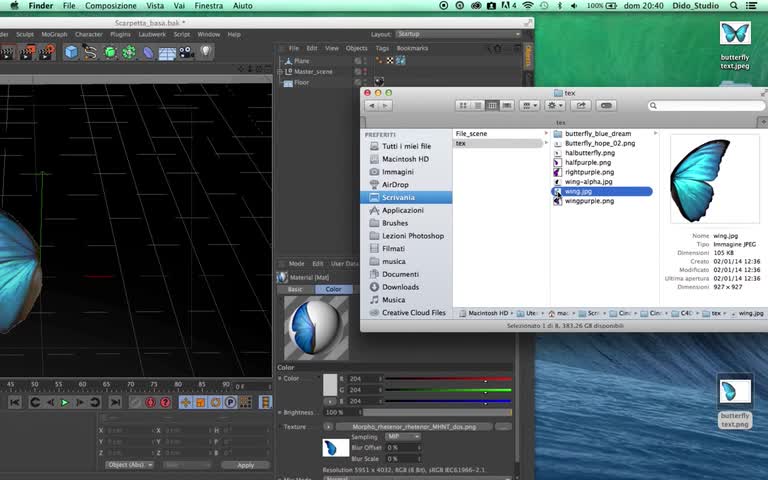Image resolution: width=768 pixels, height=480 pixels.
Task: Toggle the timeline film strip icon
Action: [265, 403]
